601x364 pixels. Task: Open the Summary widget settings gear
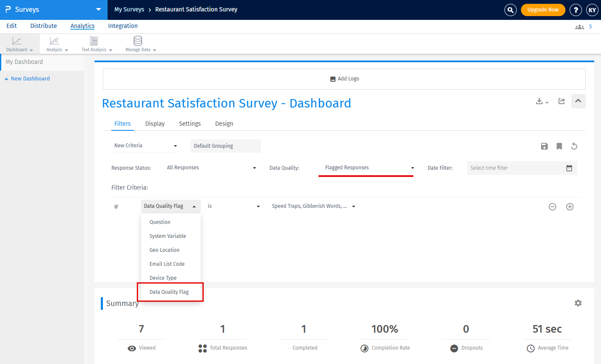tap(578, 303)
